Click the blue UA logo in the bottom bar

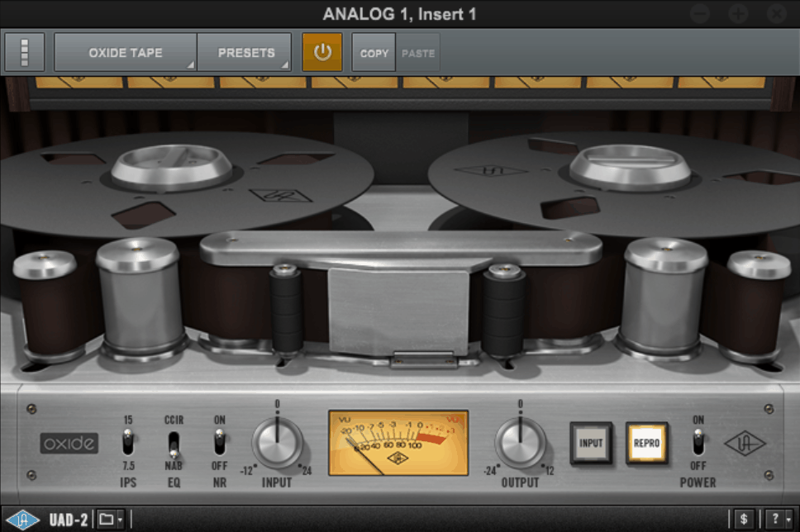coord(22,520)
